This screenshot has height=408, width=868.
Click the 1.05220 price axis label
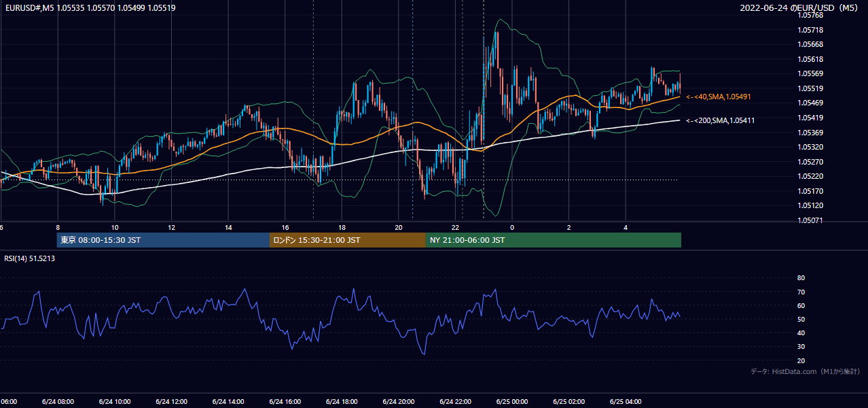pos(811,176)
